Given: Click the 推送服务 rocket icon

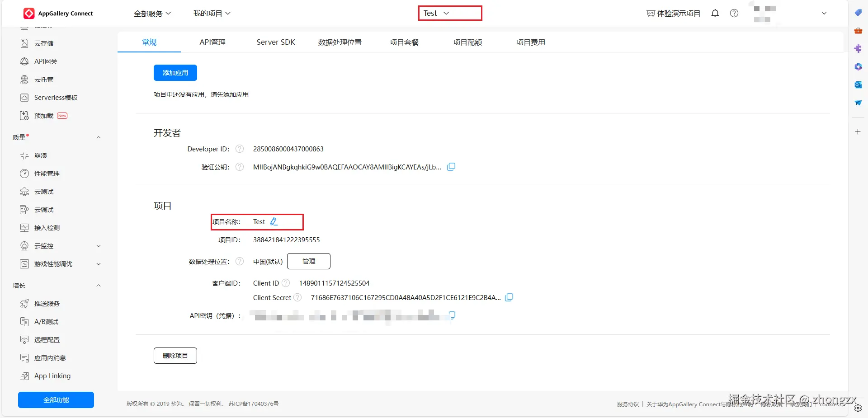Looking at the screenshot, I should 24,304.
